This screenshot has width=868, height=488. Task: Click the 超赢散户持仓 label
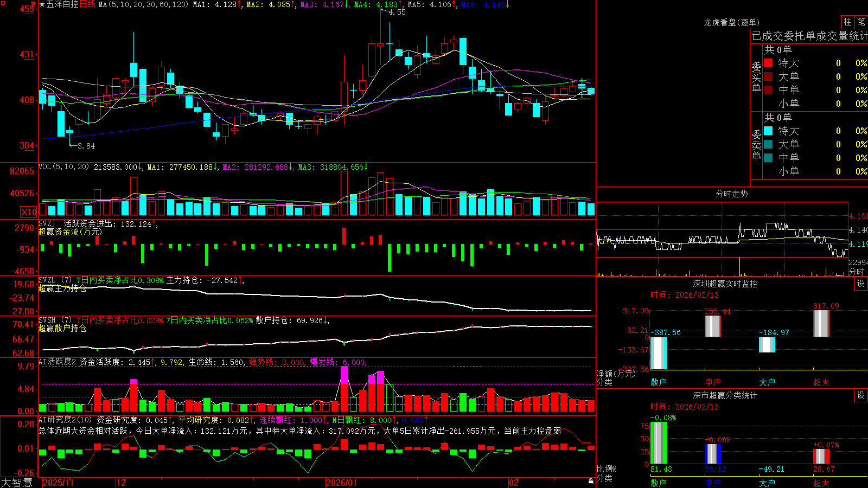(62, 329)
